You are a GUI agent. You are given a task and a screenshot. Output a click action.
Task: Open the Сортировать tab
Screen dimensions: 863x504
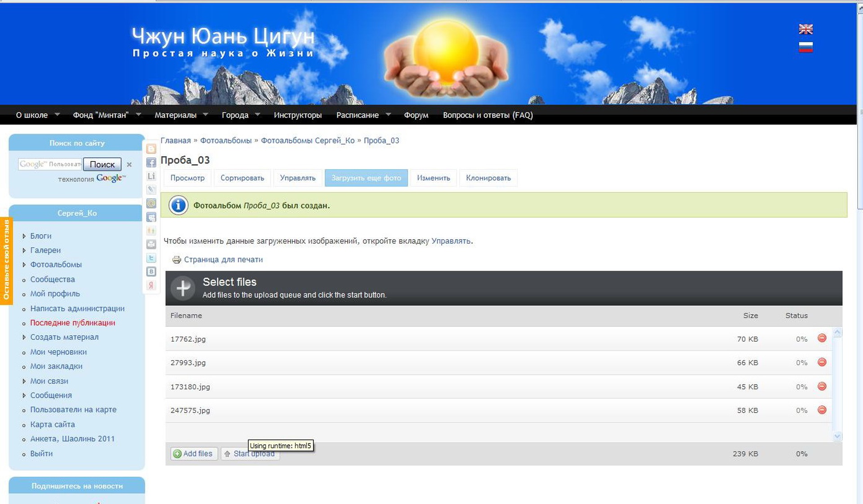(242, 178)
